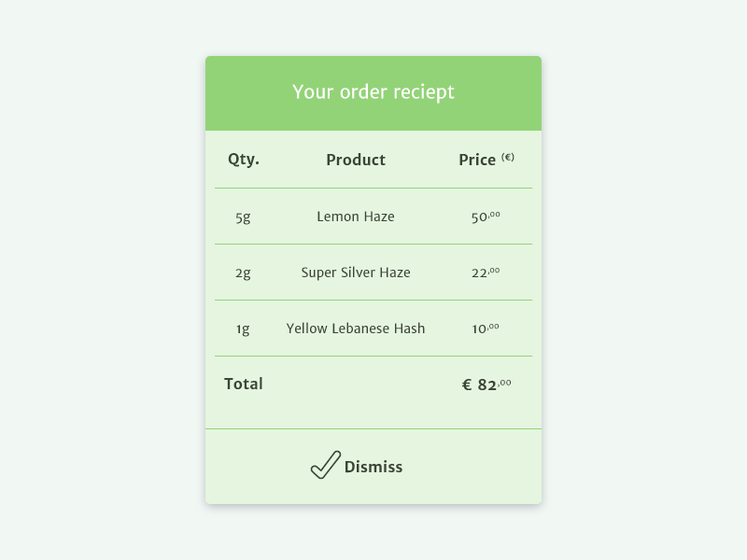Image resolution: width=747 pixels, height=560 pixels.
Task: Click the Yellow Lebanese Hash product name
Action: pyautogui.click(x=356, y=329)
